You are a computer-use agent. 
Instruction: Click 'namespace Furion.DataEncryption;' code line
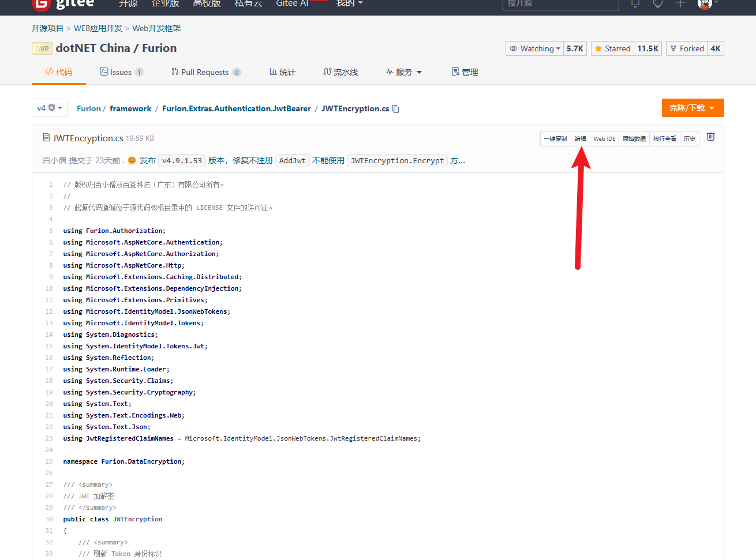(x=124, y=461)
